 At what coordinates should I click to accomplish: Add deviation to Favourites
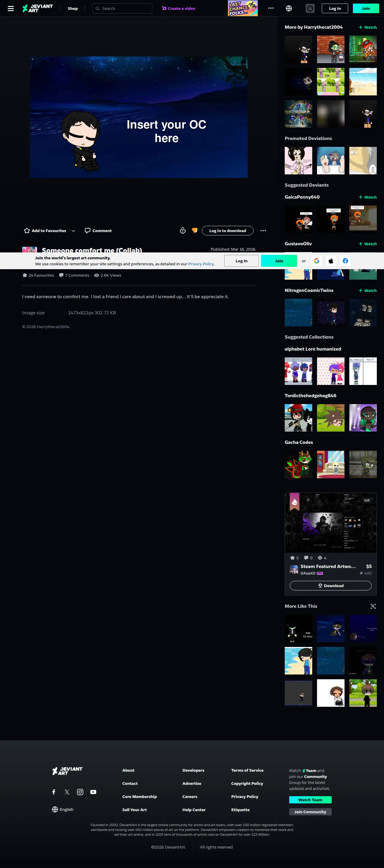[x=45, y=231]
